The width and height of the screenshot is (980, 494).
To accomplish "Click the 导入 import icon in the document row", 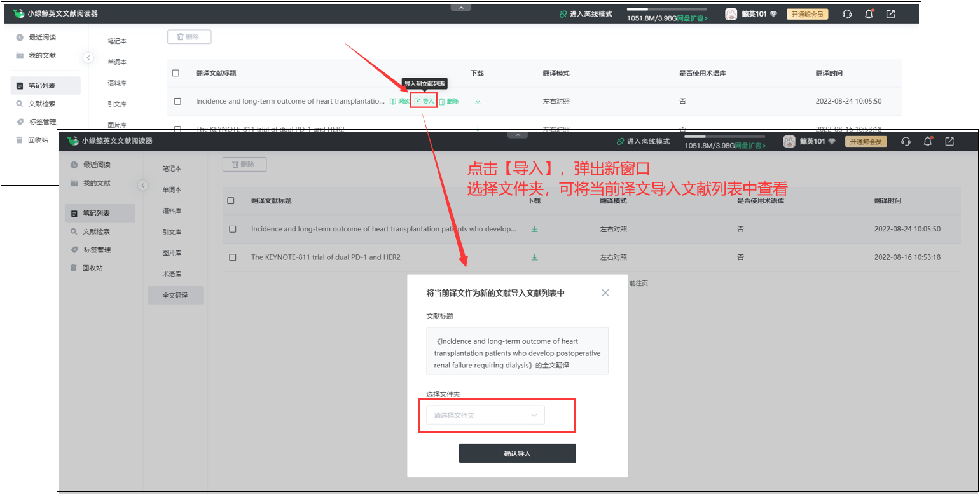I will coord(424,101).
